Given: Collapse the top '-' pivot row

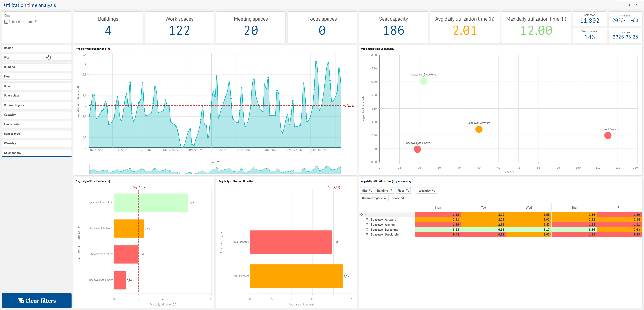Looking at the screenshot, I should [x=362, y=214].
